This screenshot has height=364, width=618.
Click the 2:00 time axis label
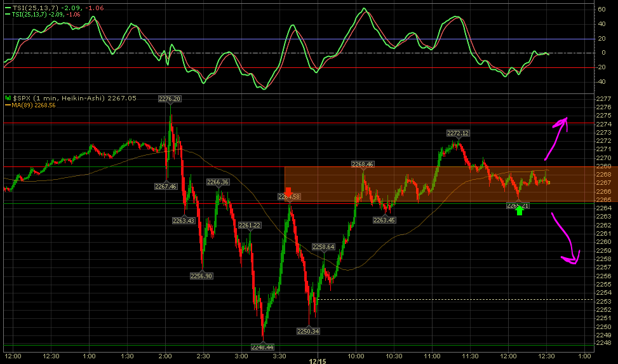(x=165, y=356)
